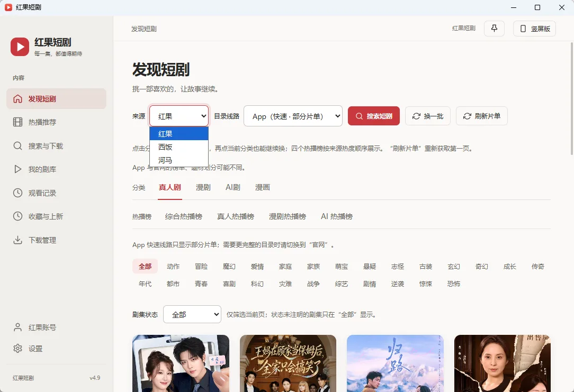Viewport: 574px width, 392px height.
Task: Filter by 成长 genre
Action: click(510, 267)
